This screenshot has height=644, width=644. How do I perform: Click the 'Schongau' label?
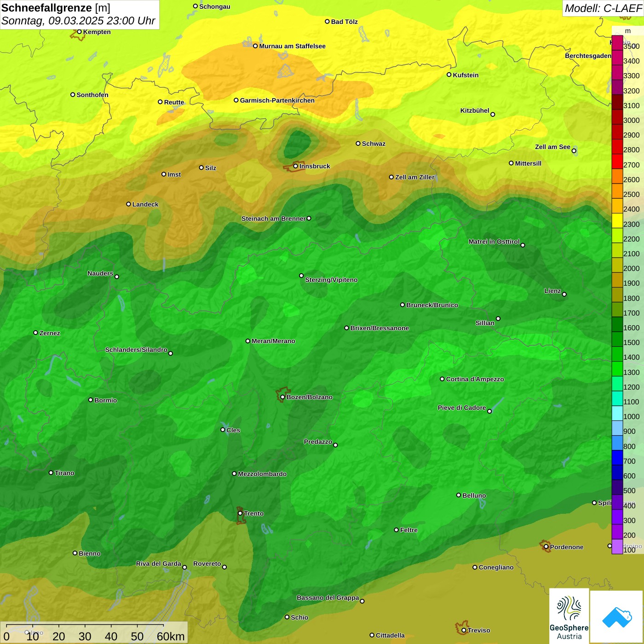point(214,6)
